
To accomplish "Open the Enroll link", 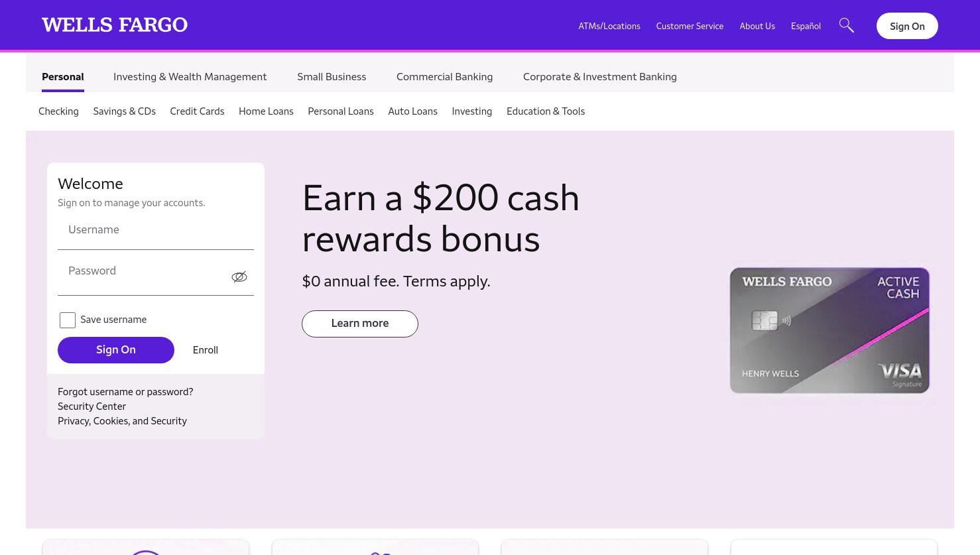I will click(206, 350).
